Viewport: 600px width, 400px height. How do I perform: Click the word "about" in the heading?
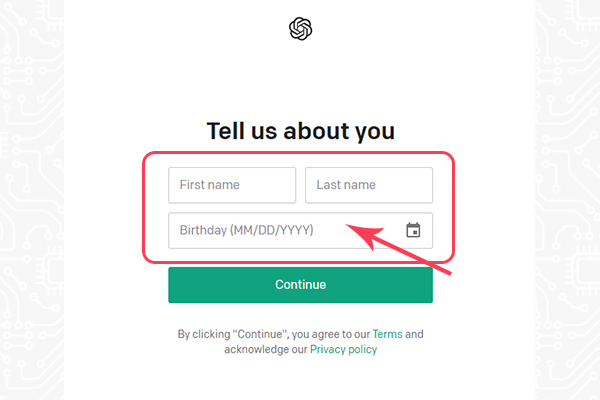[x=312, y=131]
